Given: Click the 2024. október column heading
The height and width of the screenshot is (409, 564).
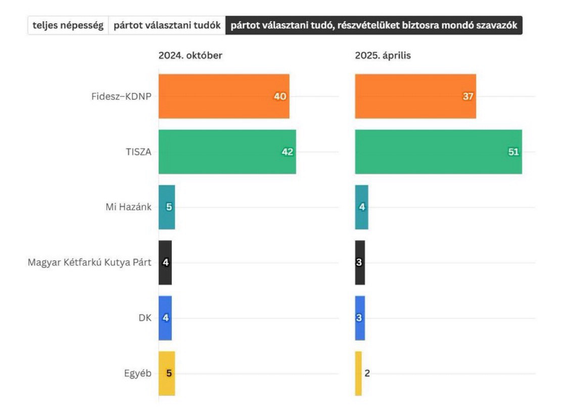Looking at the screenshot, I should click(190, 55).
